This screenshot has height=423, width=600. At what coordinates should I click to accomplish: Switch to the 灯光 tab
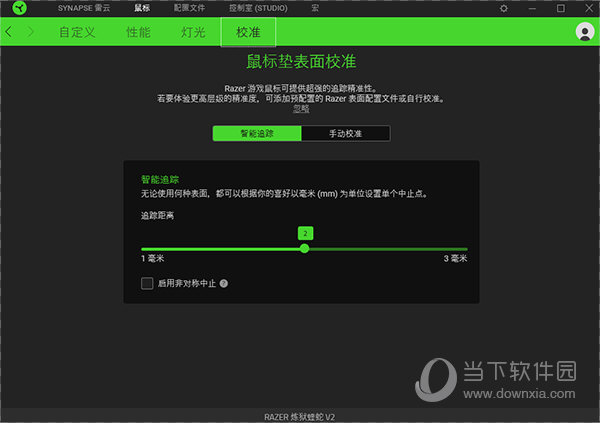click(x=193, y=32)
